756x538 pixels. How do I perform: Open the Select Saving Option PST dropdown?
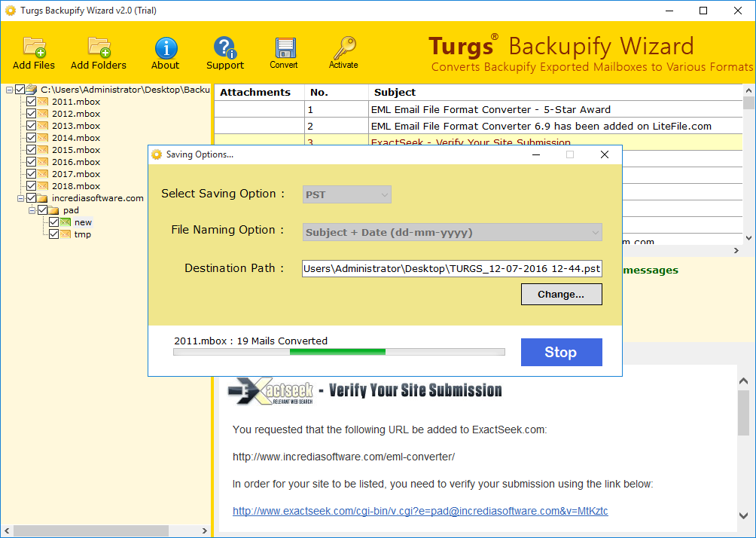(346, 194)
